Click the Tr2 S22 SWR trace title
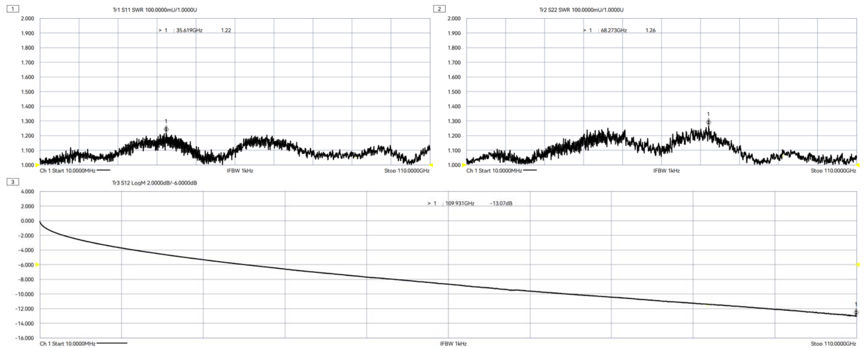 pyautogui.click(x=581, y=10)
